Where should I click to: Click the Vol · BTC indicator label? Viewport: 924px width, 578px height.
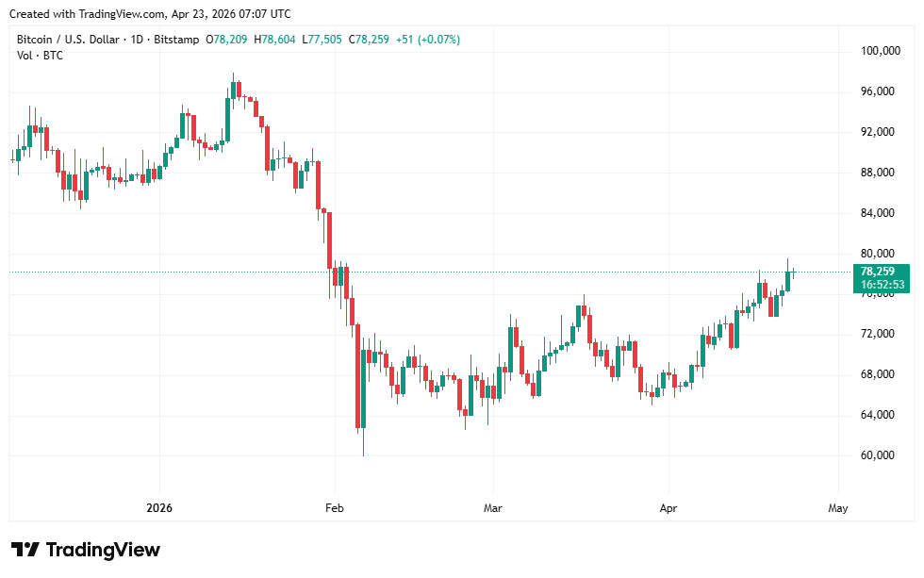point(40,56)
